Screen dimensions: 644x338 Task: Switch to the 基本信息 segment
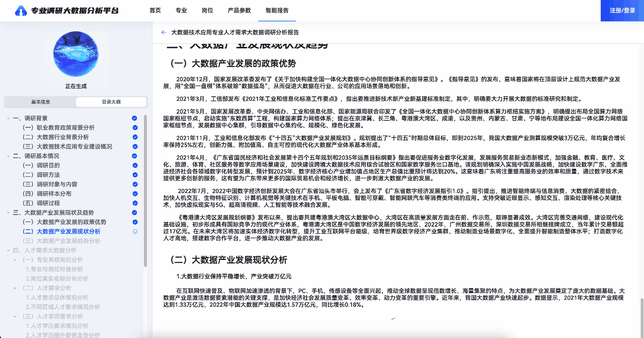[x=40, y=102]
